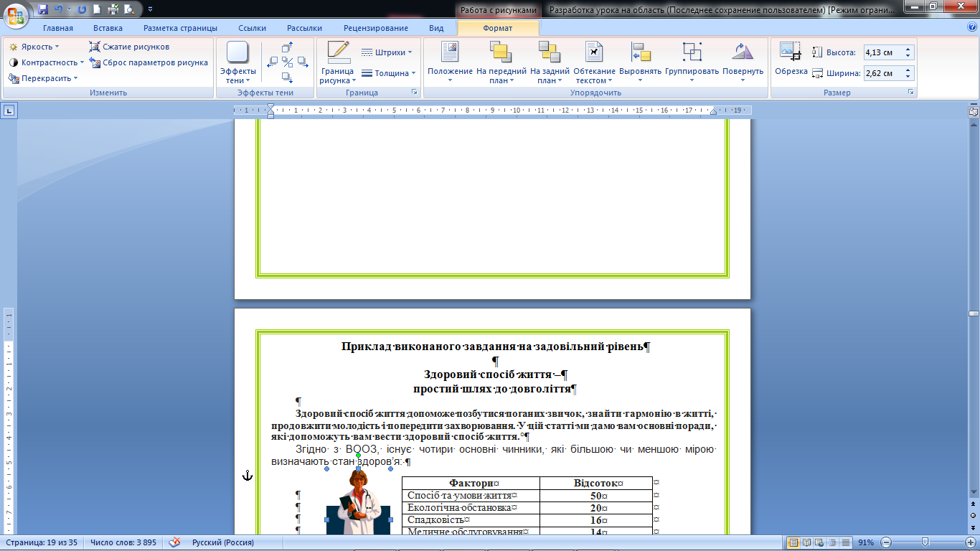This screenshot has width=980, height=551.
Task: Open the Office button menu
Action: point(16,14)
